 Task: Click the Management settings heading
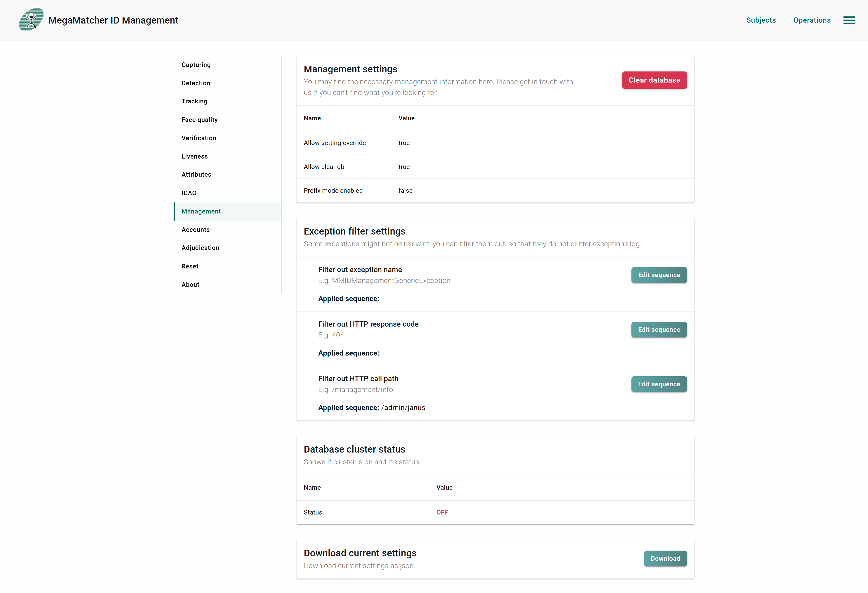[350, 69]
